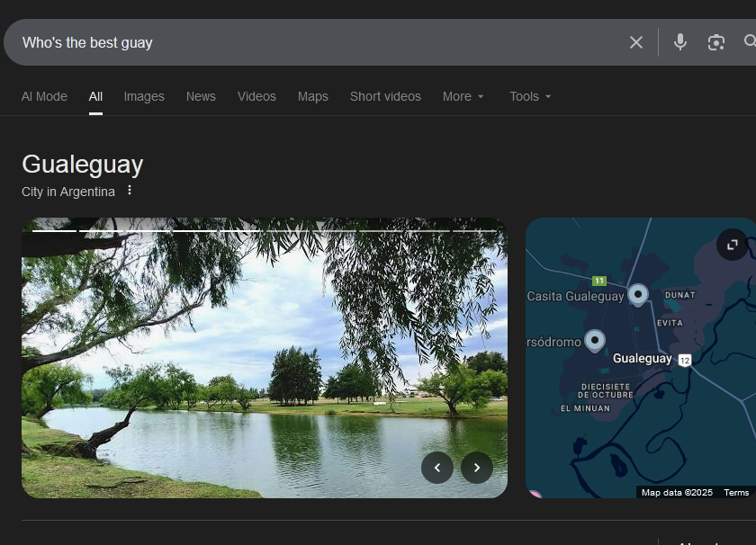This screenshot has width=756, height=545.
Task: Open the Images tab
Action: [x=144, y=96]
